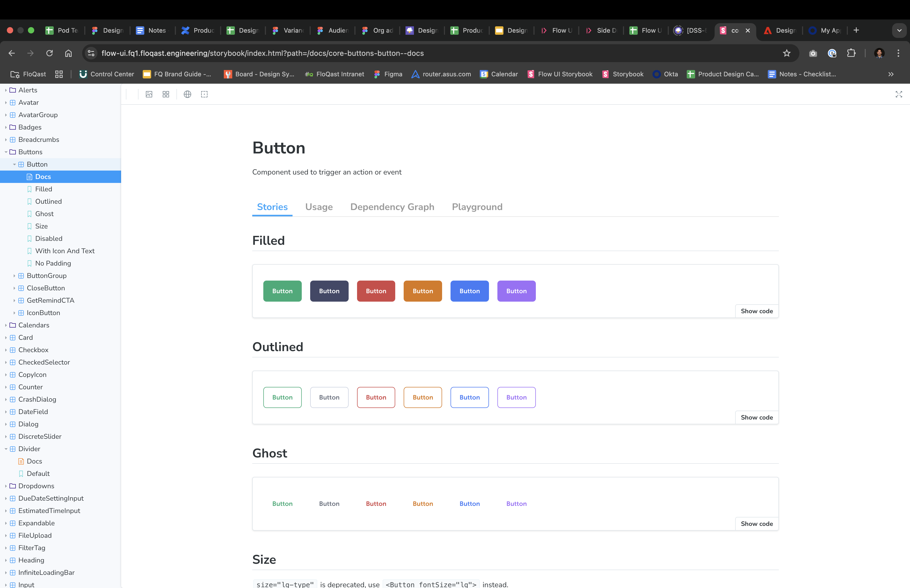The width and height of the screenshot is (910, 588).
Task: Enable the measure tool with dashed-box icon
Action: pos(204,94)
